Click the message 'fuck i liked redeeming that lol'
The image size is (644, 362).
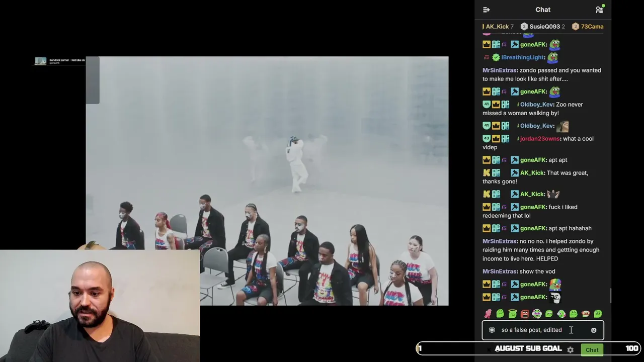(x=530, y=211)
